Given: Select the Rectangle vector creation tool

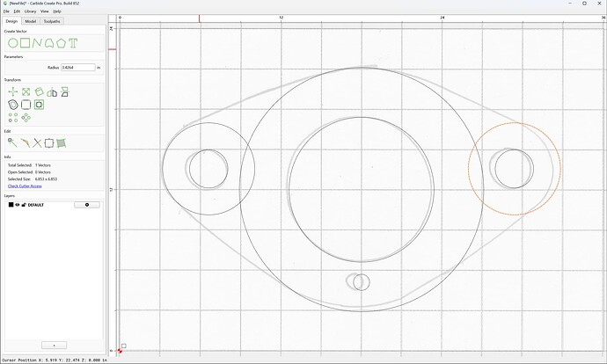Looking at the screenshot, I should click(x=26, y=43).
